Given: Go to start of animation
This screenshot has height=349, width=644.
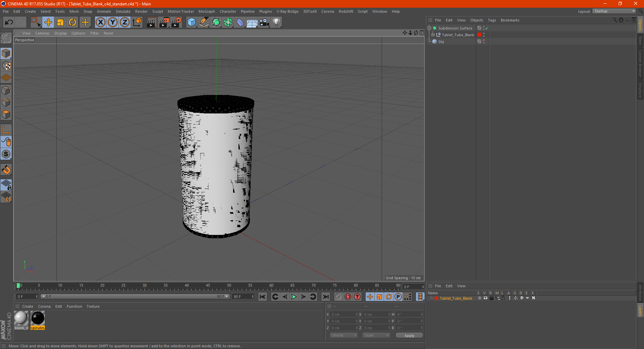Looking at the screenshot, I should pyautogui.click(x=263, y=297).
